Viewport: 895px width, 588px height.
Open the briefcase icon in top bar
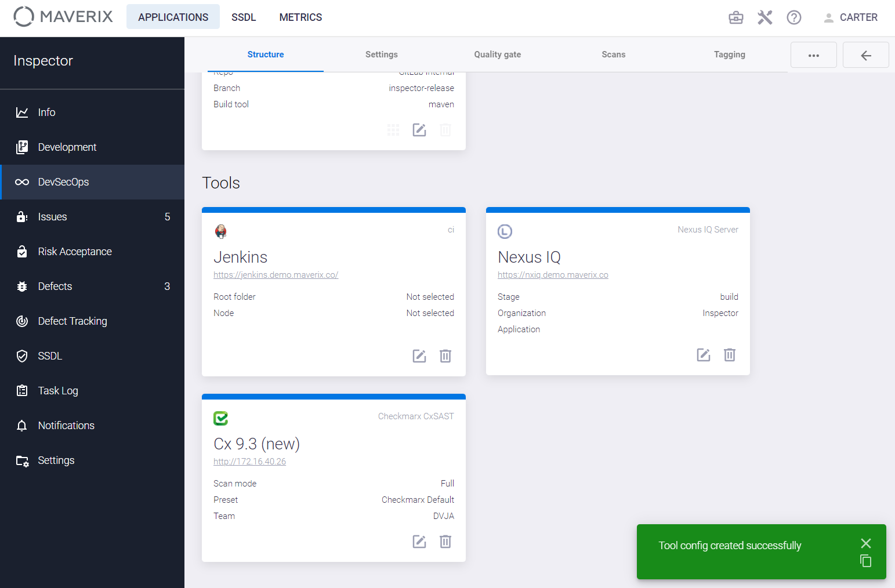[x=736, y=17]
